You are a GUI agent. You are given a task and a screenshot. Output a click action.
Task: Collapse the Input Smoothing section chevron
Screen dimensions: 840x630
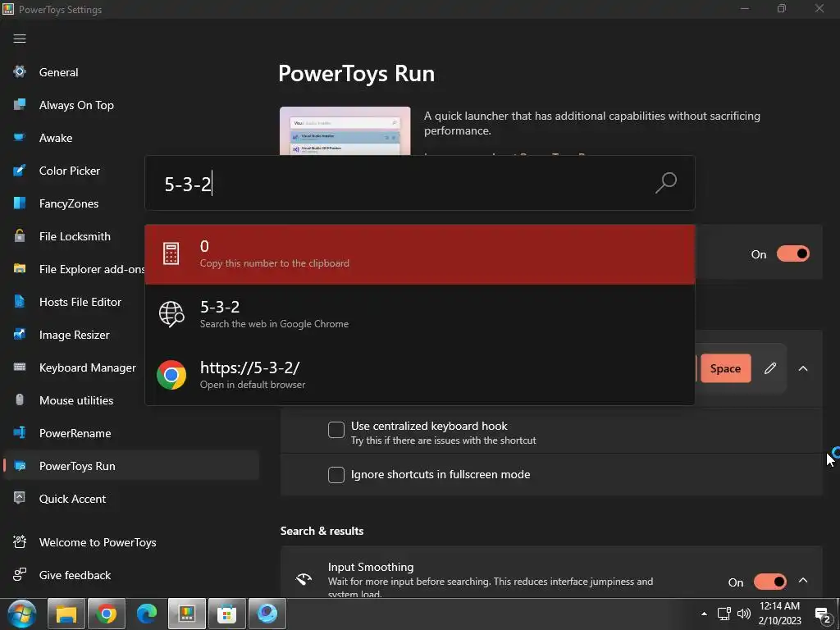803,580
